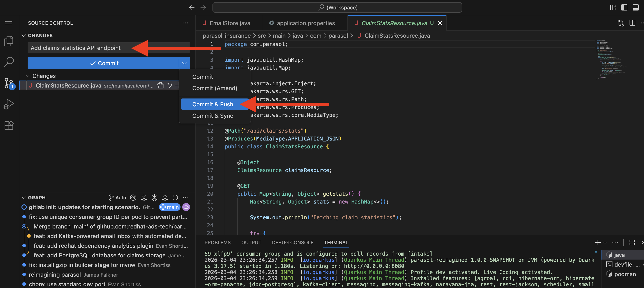Open the Explorer view in activity bar
Image resolution: width=644 pixels, height=288 pixels.
[9, 41]
